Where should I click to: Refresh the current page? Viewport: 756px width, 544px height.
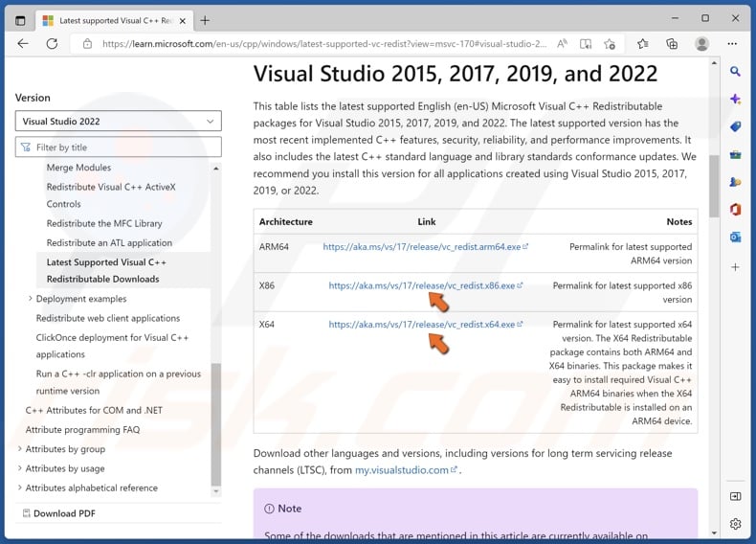(x=52, y=44)
